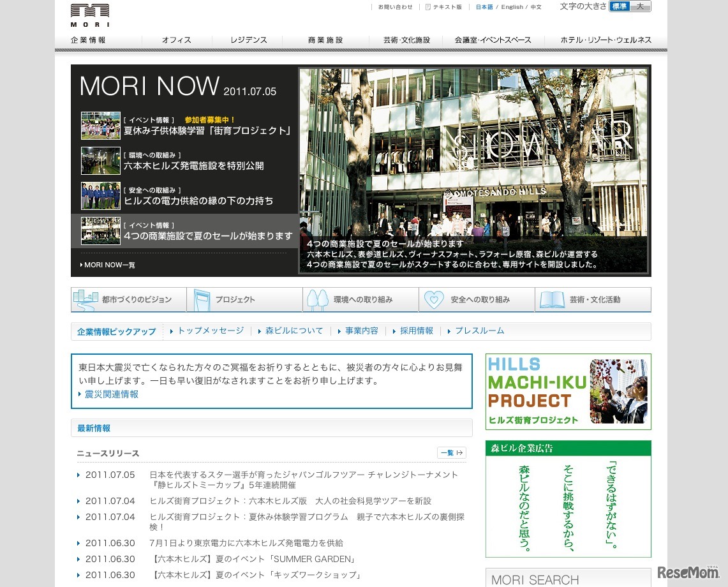Open the city vision building icon
This screenshot has width=728, height=587.
pos(85,300)
